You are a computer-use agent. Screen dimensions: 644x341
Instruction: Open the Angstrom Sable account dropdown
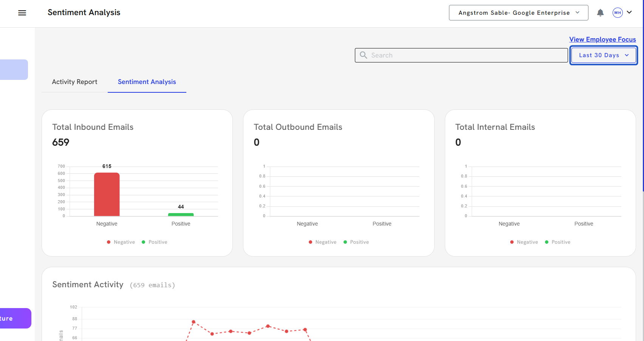[x=518, y=13]
